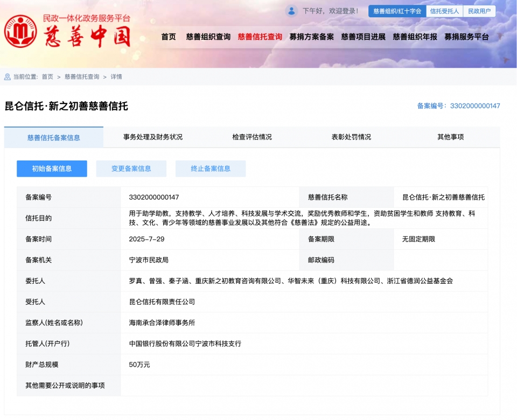
Task: Click the 变更备案信息 button
Action: coord(131,169)
